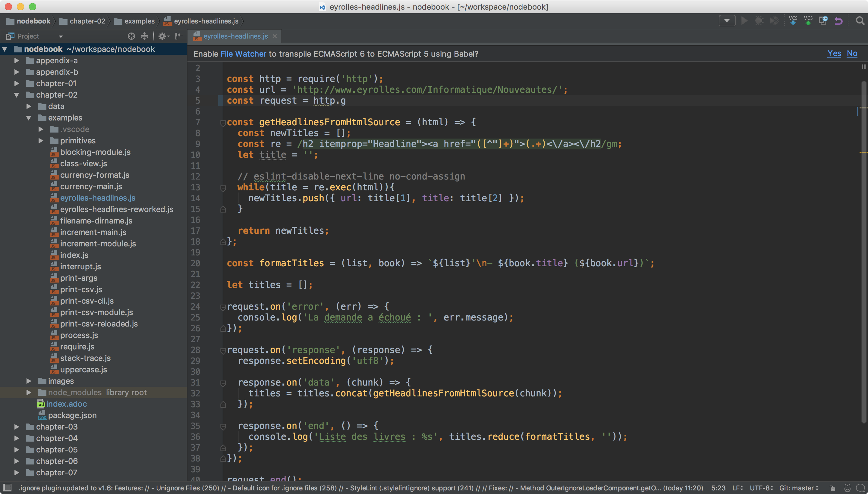Viewport: 868px width, 494px height.
Task: Click the Debug bug icon
Action: click(x=759, y=21)
